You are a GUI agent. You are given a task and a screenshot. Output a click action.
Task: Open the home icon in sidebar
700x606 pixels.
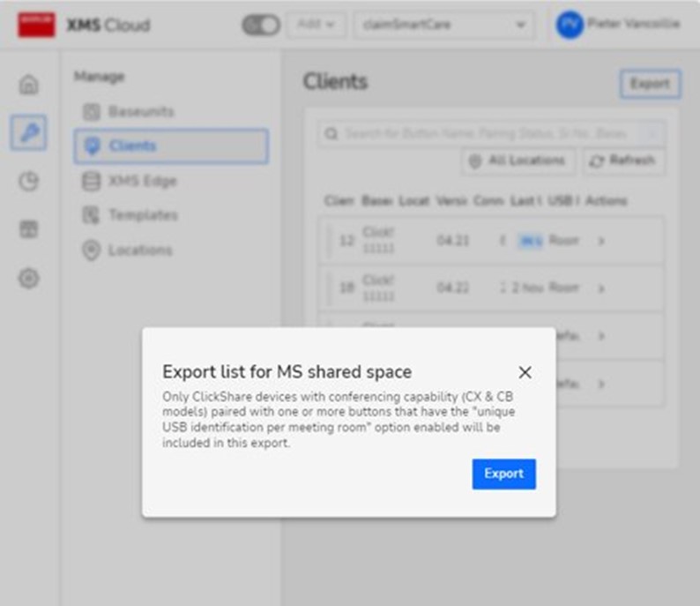pos(28,84)
